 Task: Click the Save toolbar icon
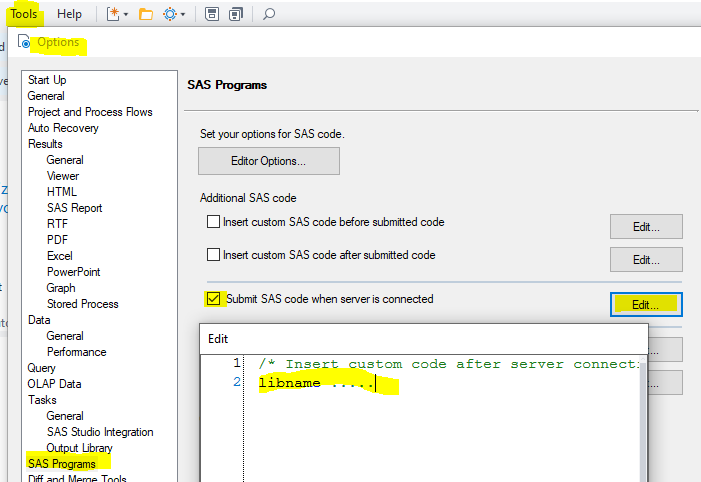212,14
